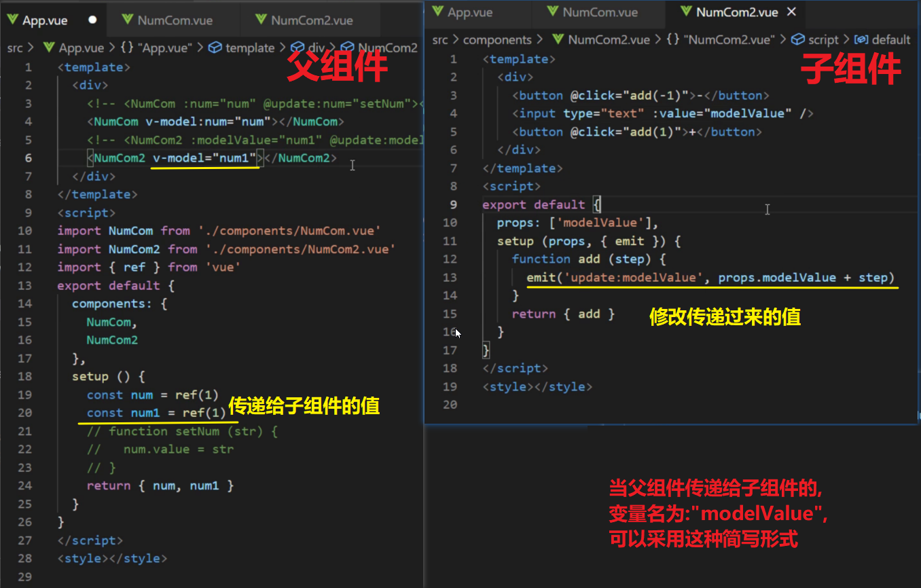Open NumCom2.vue tab in left editor
The width and height of the screenshot is (921, 588).
[x=312, y=20]
